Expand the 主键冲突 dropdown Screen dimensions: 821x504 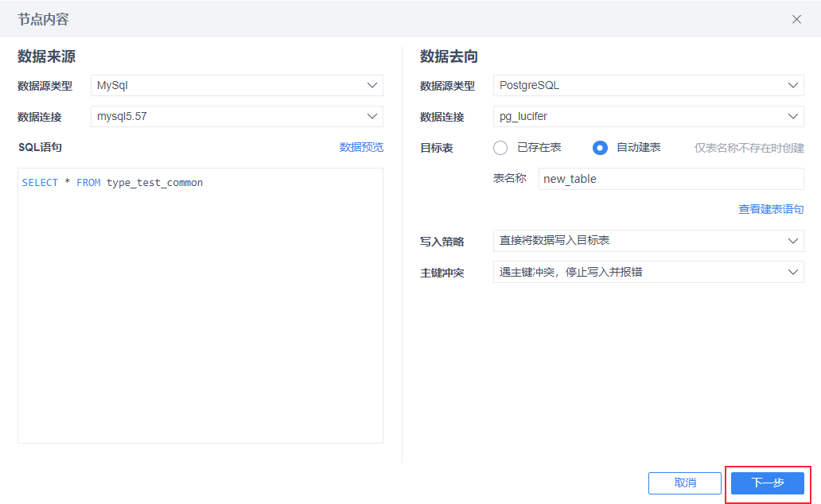coord(648,272)
